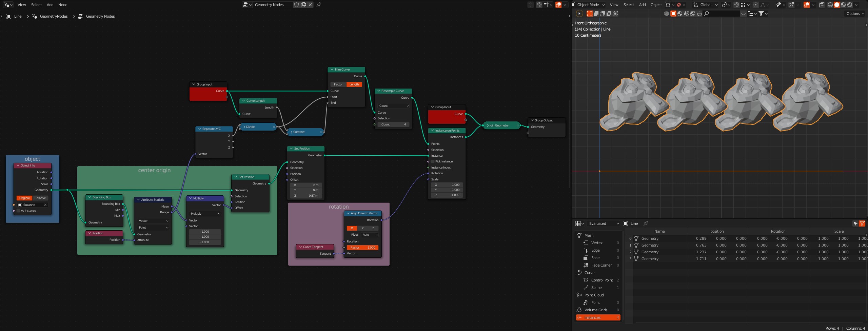The image size is (868, 331).
Task: Choose set new selection mode icon
Action: (590, 14)
